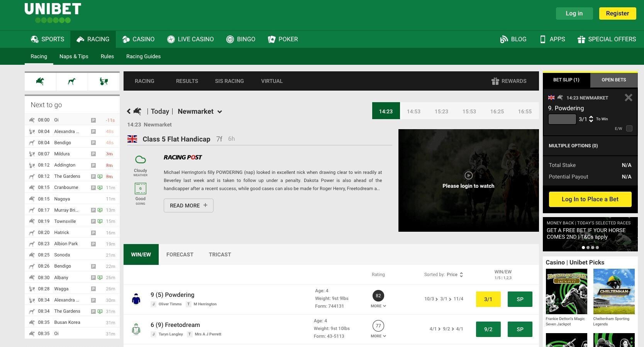Switch to the Forecast tab

point(180,254)
